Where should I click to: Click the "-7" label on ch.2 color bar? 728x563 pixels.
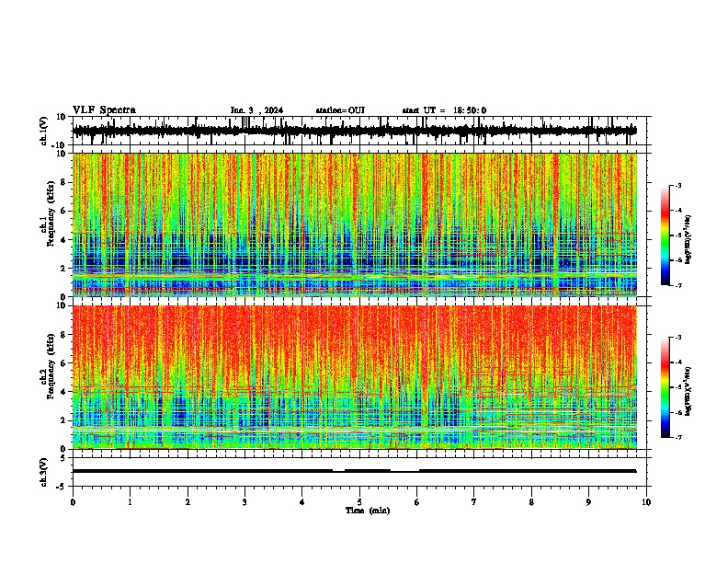click(678, 438)
